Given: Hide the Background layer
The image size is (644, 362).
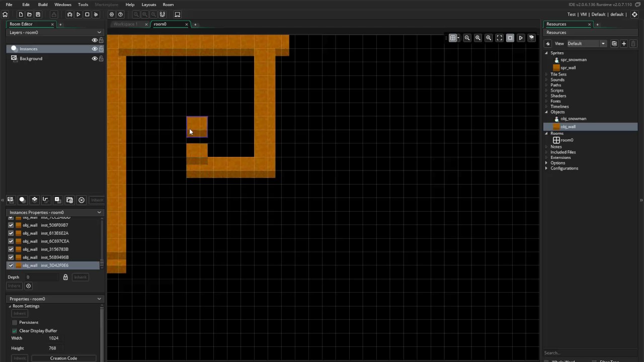Looking at the screenshot, I should click(x=94, y=58).
